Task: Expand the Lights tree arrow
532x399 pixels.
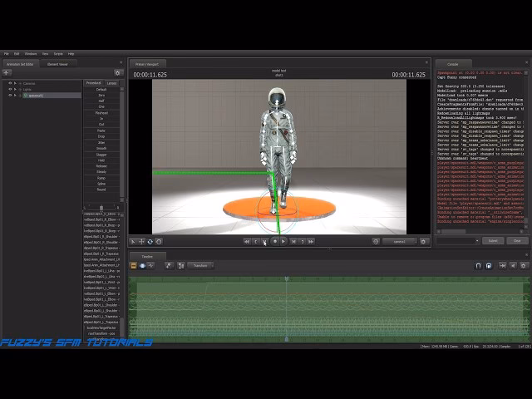Action: pos(15,90)
